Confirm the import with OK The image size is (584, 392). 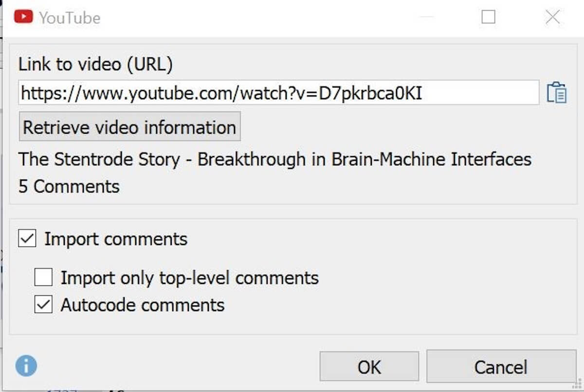coord(369,367)
